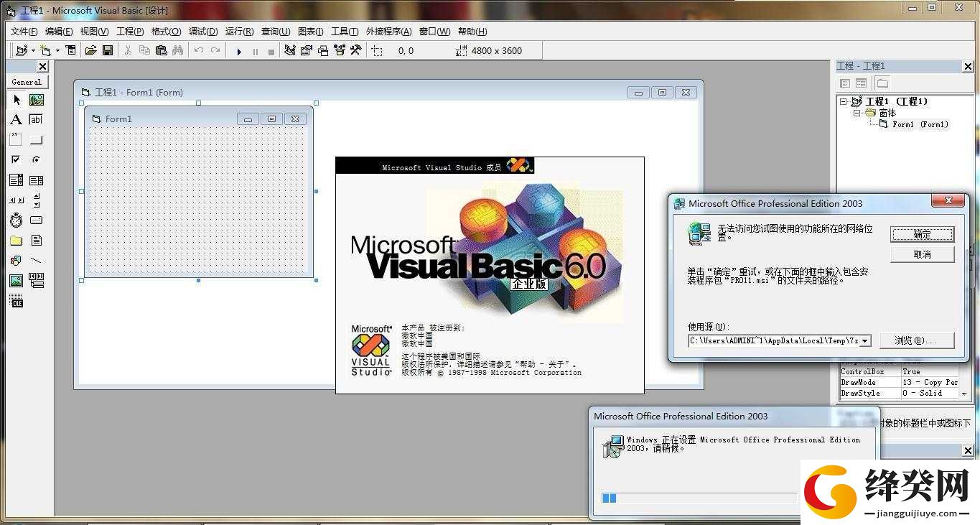Click the 确定 button in Office dialog

click(x=923, y=234)
